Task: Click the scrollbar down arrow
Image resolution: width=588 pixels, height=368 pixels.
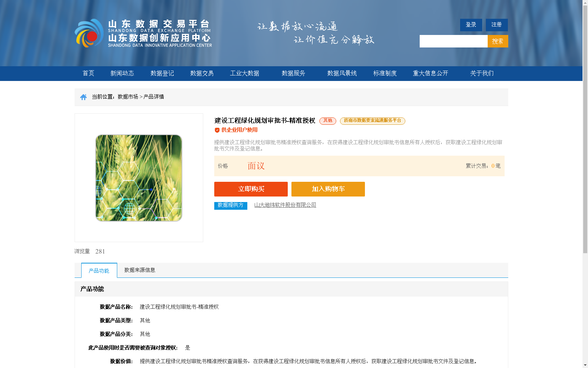Action: [x=585, y=365]
